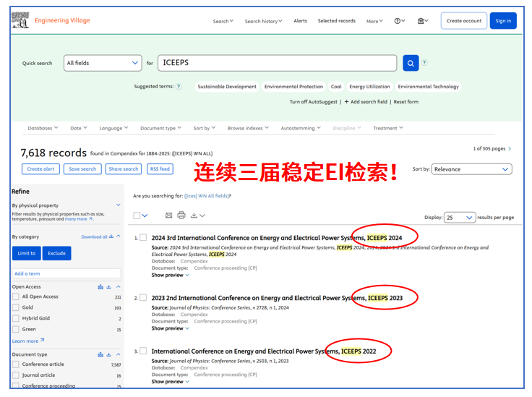Collapse the Document type facet

pos(119,354)
